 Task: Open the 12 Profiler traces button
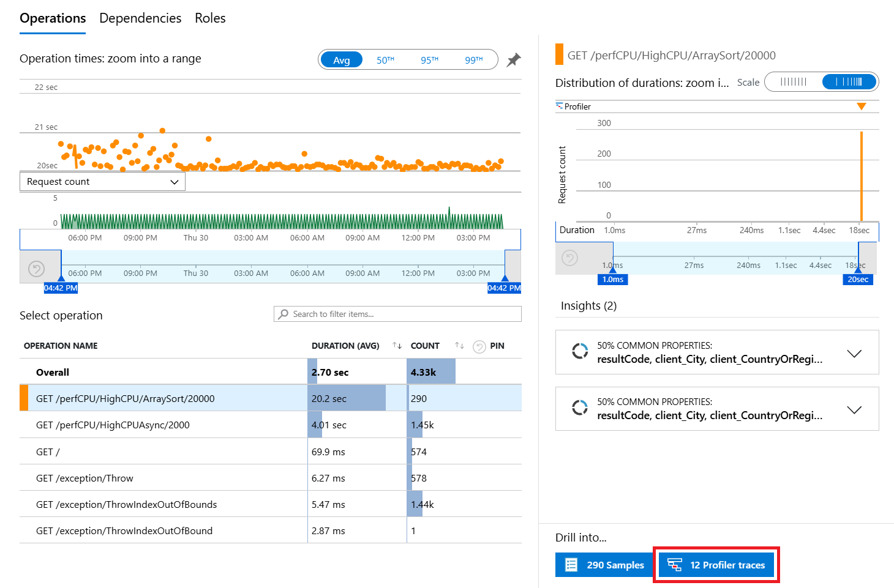point(716,565)
